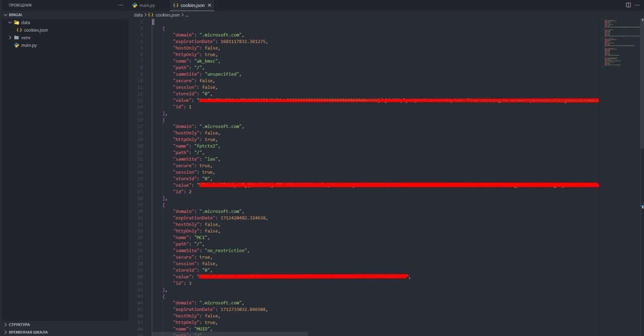Click the "sameSite": "no_restriction" line
The width and height of the screenshot is (644, 336).
tap(211, 251)
